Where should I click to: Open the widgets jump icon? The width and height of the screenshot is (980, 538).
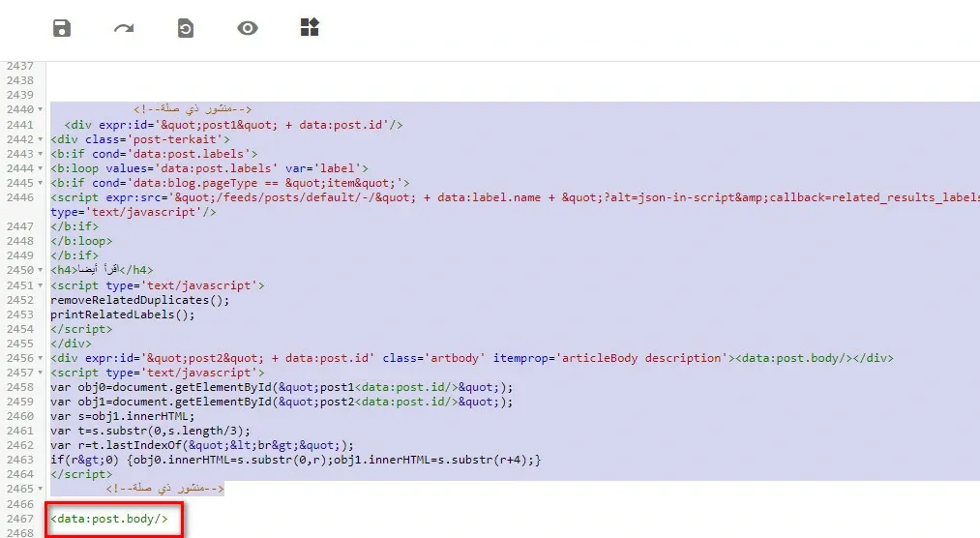pos(310,27)
